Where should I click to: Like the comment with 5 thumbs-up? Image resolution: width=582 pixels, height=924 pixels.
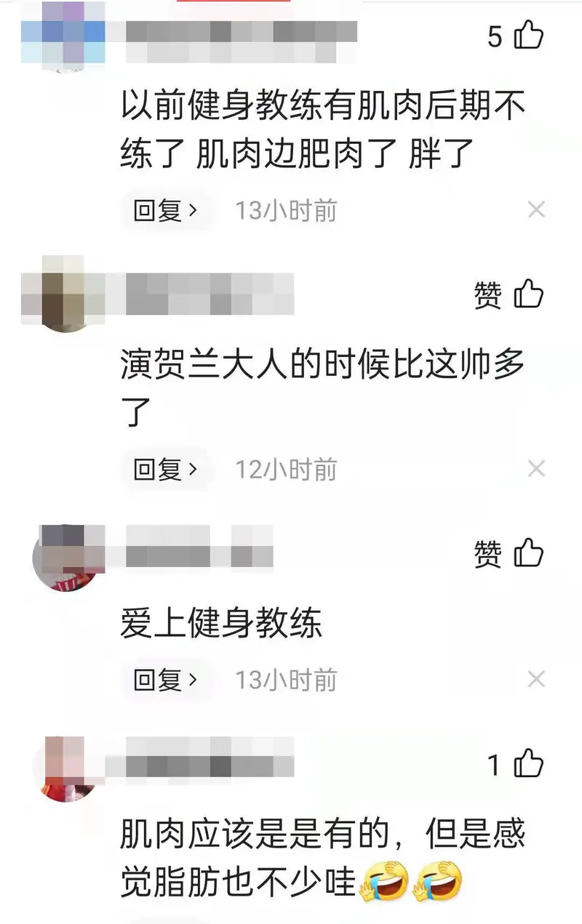tap(529, 35)
